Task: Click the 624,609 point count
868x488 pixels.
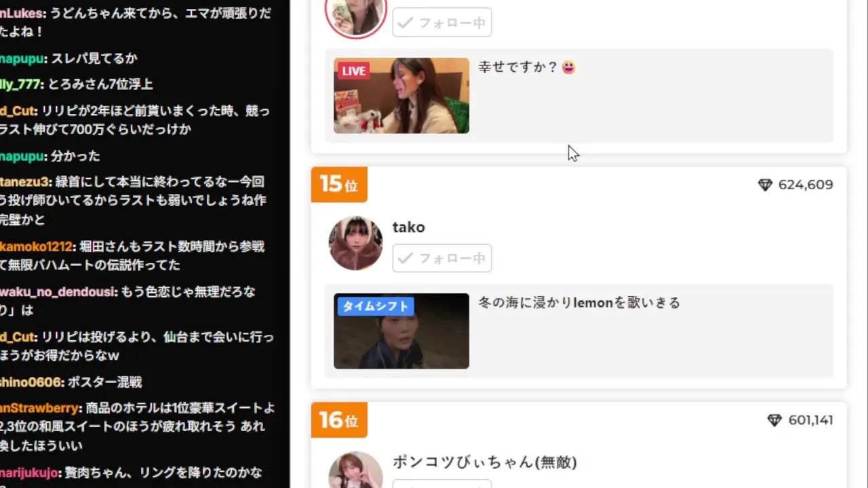Action: click(x=806, y=185)
